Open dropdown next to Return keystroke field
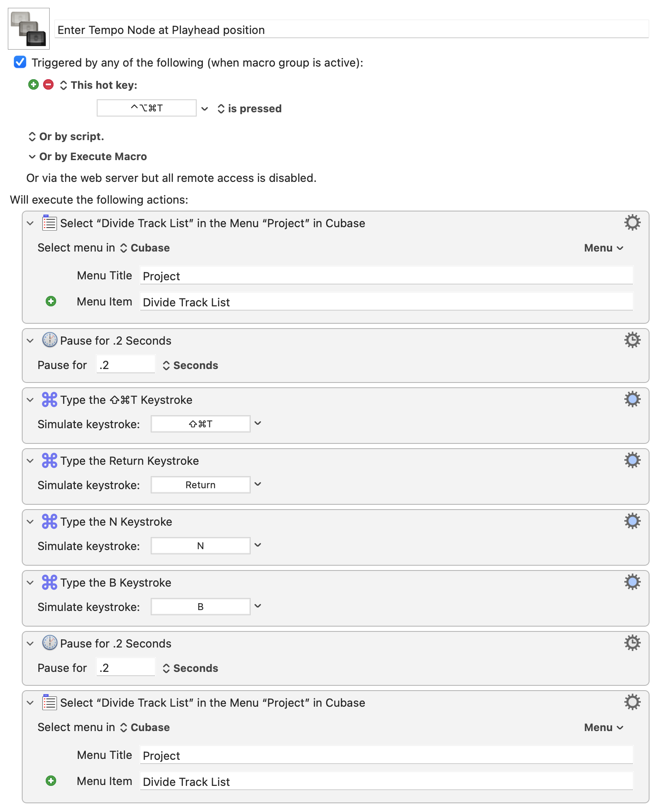This screenshot has width=660, height=812. coord(258,484)
